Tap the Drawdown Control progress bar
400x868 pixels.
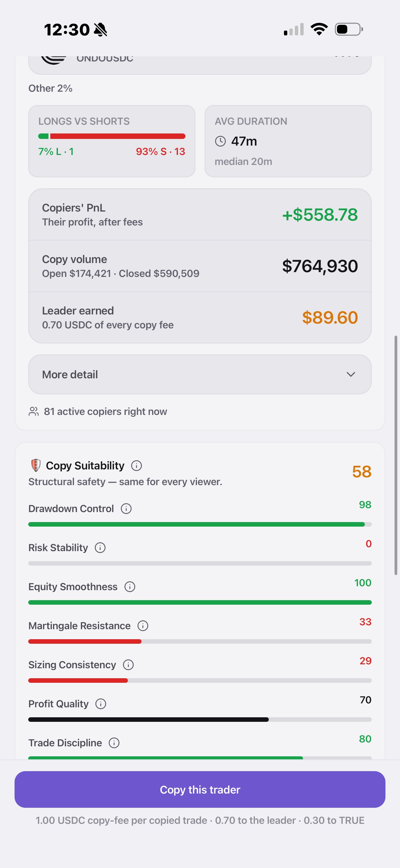tap(200, 524)
